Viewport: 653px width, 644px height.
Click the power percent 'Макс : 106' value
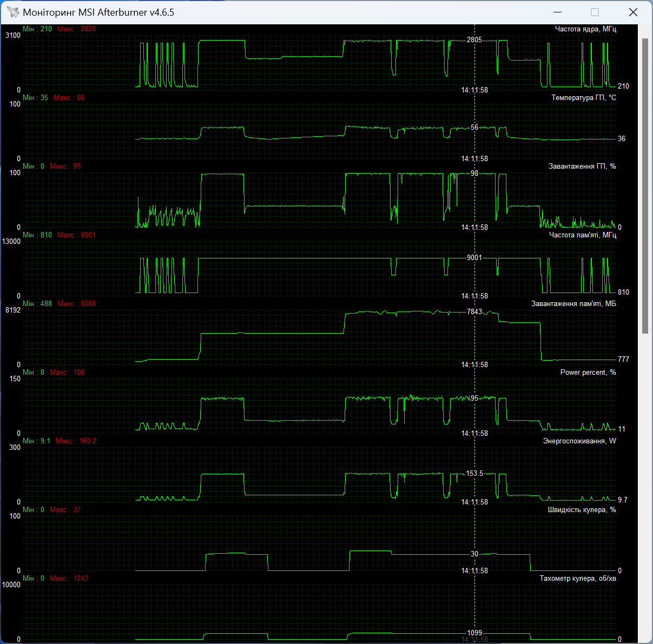(x=67, y=372)
